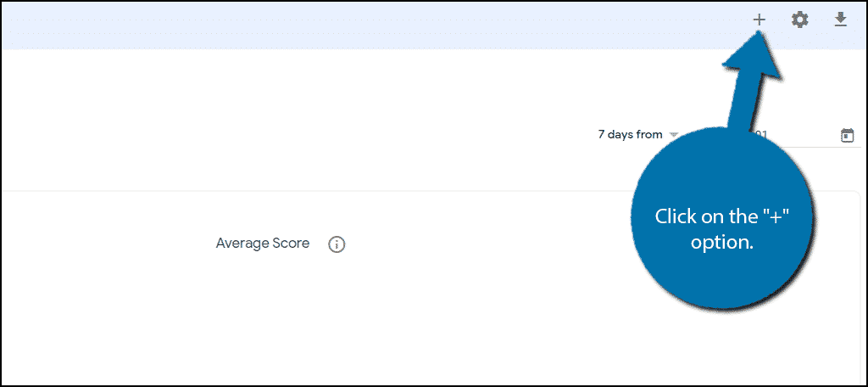Export data via the download button
Viewport: 868px width, 387px height.
(840, 20)
